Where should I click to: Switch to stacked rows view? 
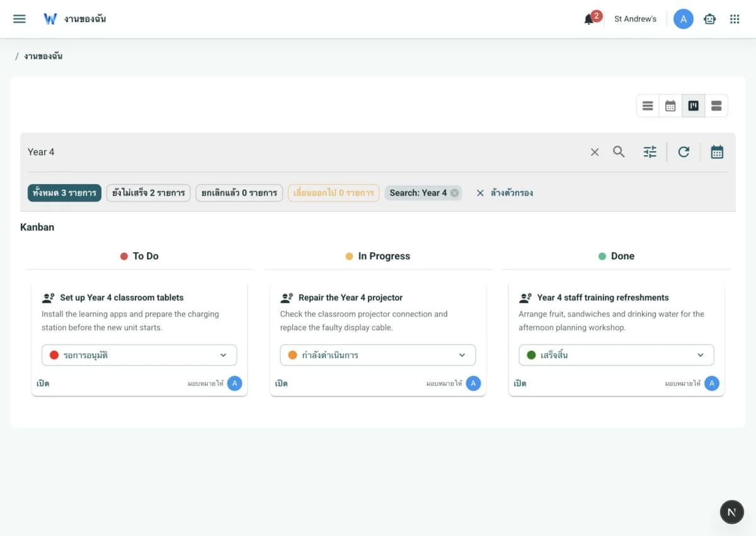(x=716, y=106)
